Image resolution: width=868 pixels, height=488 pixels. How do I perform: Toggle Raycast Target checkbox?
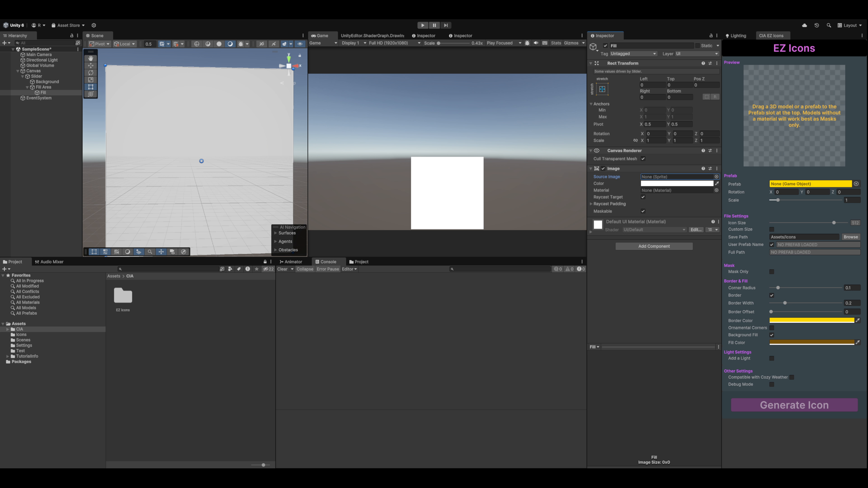(643, 197)
